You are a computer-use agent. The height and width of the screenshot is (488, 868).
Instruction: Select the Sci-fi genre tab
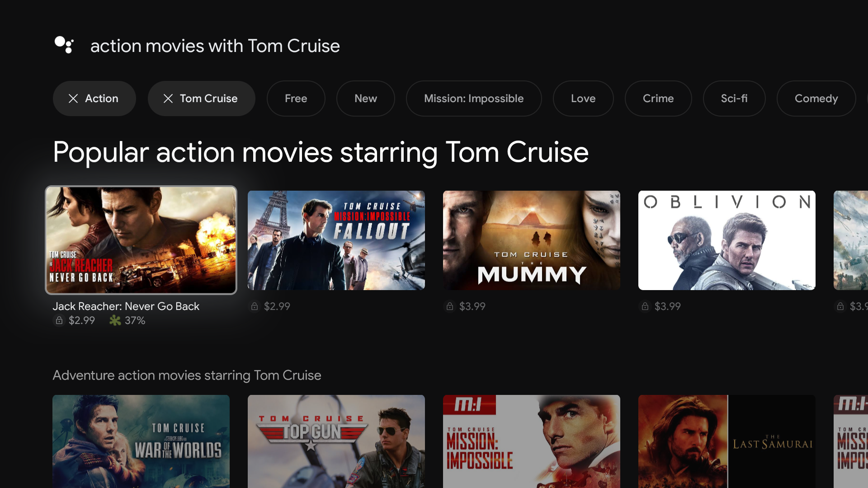pos(734,99)
